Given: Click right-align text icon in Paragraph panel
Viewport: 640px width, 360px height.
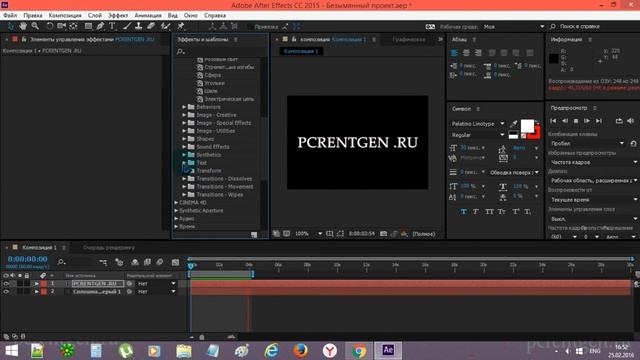Looking at the screenshot, I should pyautogui.click(x=478, y=53).
